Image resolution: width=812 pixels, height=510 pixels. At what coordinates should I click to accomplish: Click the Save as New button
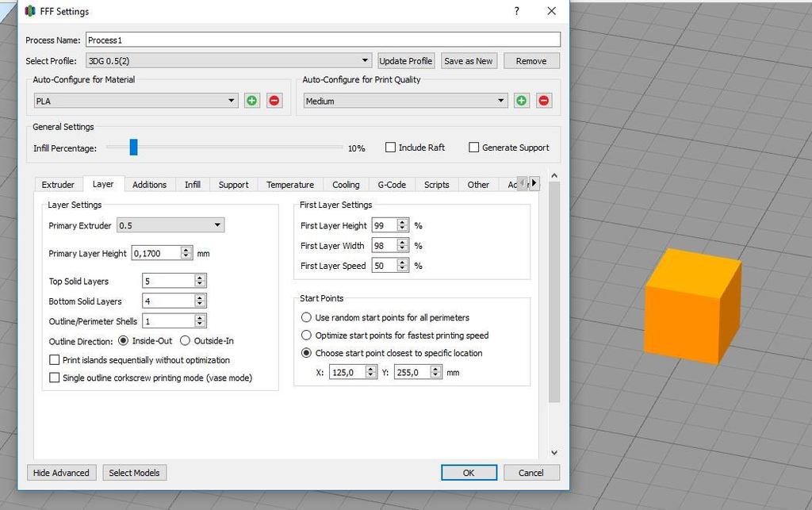[468, 60]
